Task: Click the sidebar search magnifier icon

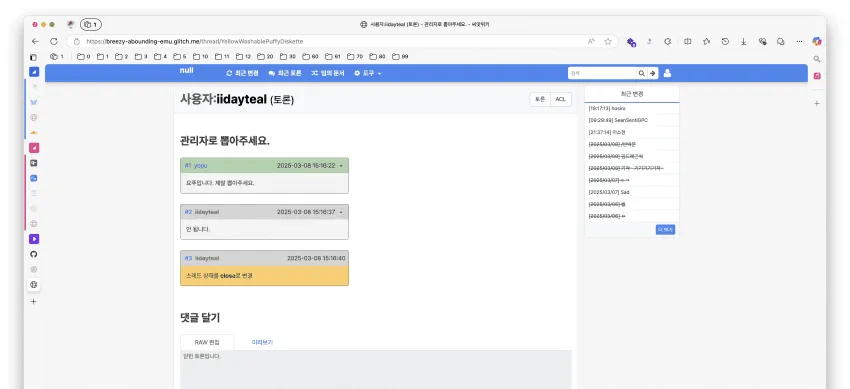Action: coord(817,59)
